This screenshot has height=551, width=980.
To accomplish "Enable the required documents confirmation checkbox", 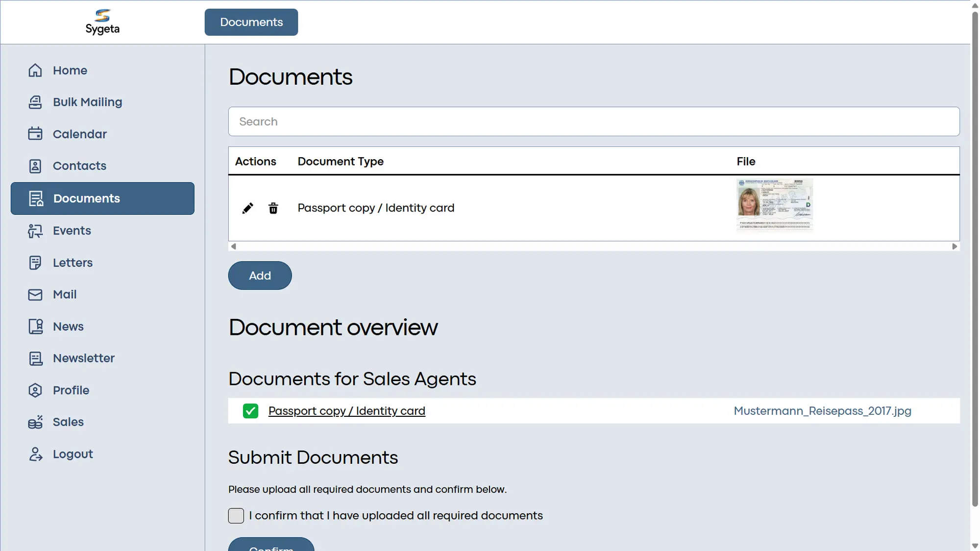I will [x=236, y=515].
